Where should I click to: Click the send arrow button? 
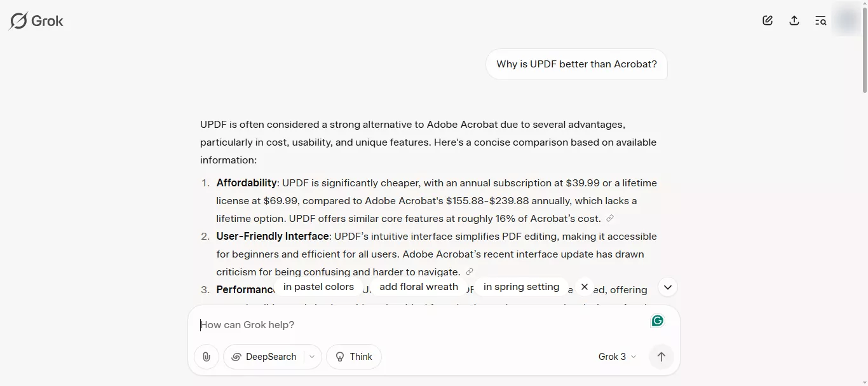(x=661, y=357)
